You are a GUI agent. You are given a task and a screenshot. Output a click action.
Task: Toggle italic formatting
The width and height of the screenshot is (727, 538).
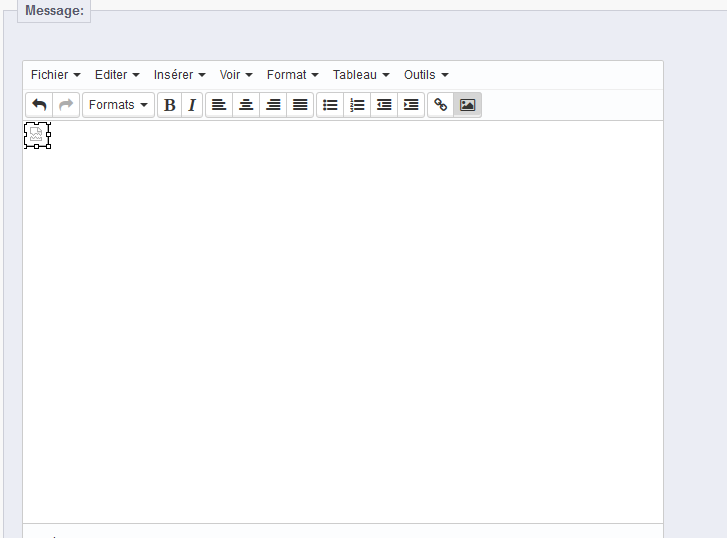[x=192, y=105]
